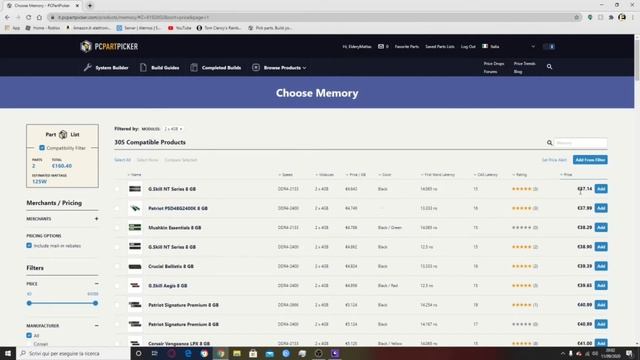Open Cortana circle icon on taskbar
Viewport: 640px width, 360px height.
point(139,353)
